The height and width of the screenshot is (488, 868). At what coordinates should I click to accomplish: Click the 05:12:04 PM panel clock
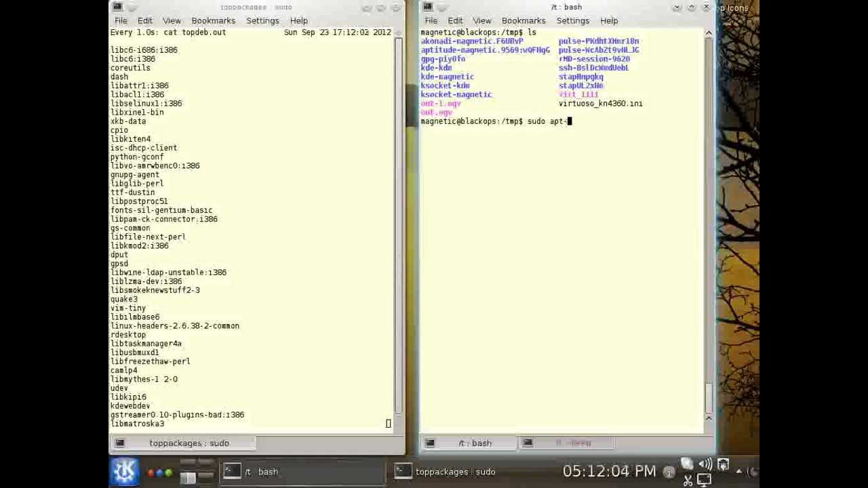[609, 471]
